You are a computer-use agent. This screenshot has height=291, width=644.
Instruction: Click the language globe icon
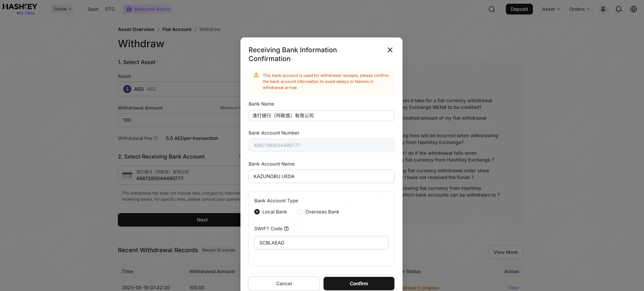633,9
